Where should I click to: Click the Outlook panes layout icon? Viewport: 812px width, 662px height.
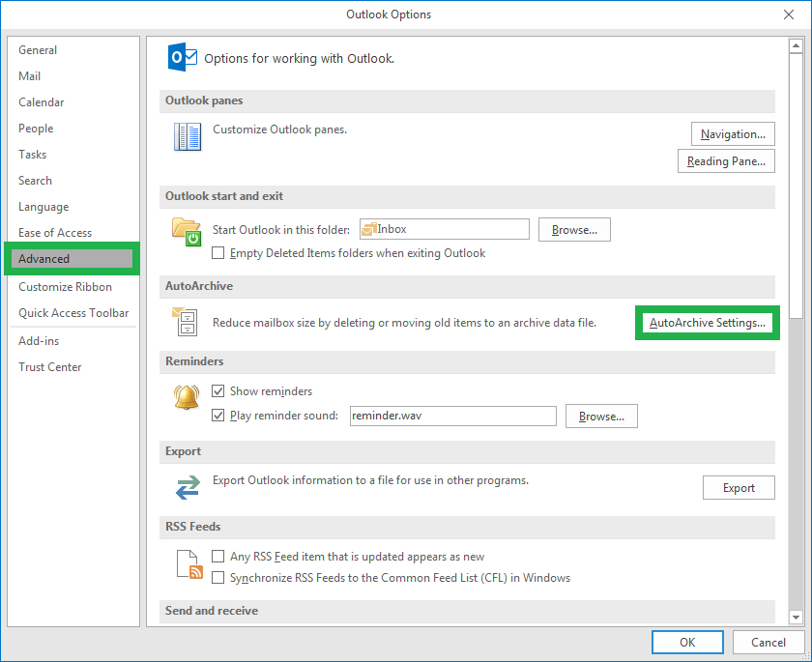(x=188, y=136)
